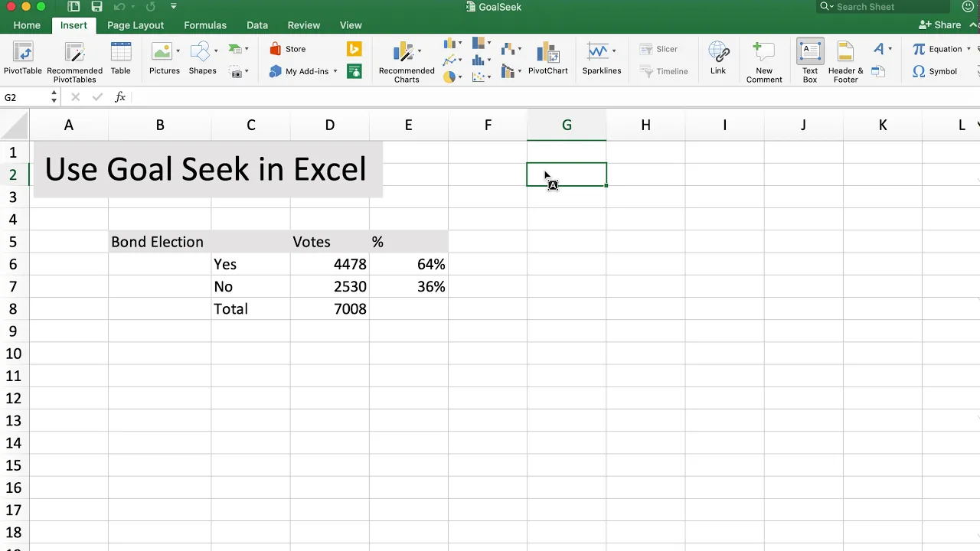
Task: Select the cell with 64%
Action: 409,264
